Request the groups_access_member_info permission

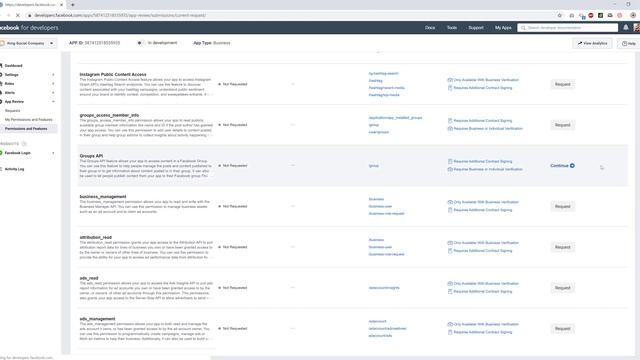click(x=562, y=125)
